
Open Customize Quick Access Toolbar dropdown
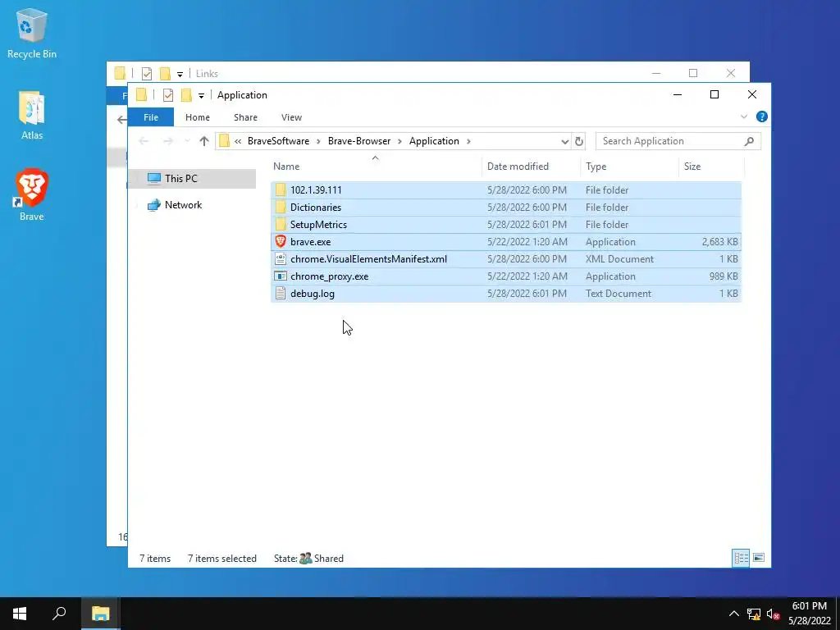point(201,96)
